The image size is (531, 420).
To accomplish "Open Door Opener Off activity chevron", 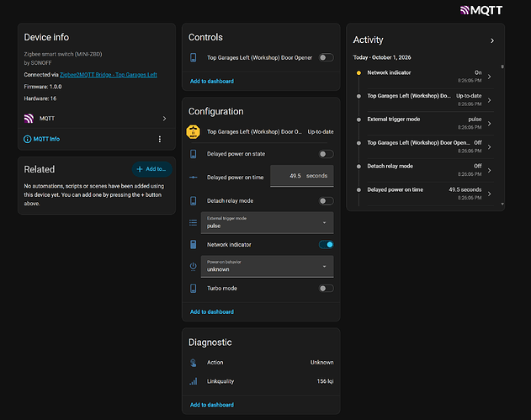I will (490, 147).
